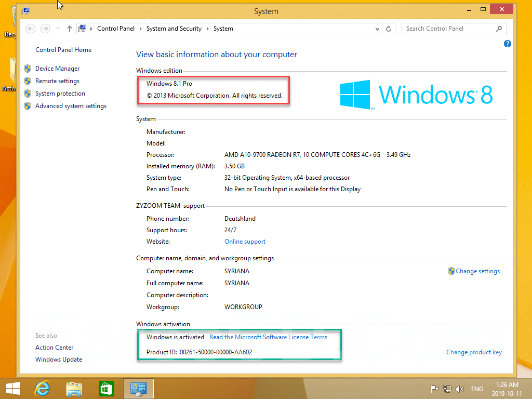Open the Online support website link
This screenshot has width=532, height=399.
(245, 242)
